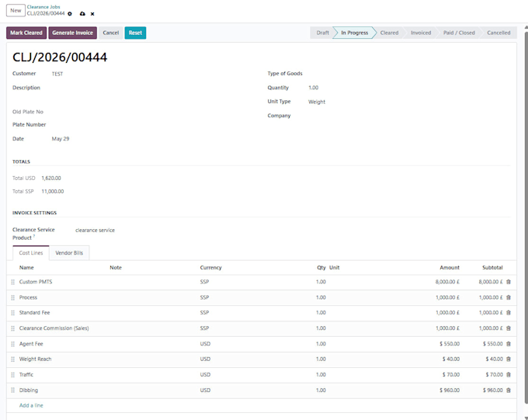
Task: Click the Traffic line name cell
Action: (26, 374)
